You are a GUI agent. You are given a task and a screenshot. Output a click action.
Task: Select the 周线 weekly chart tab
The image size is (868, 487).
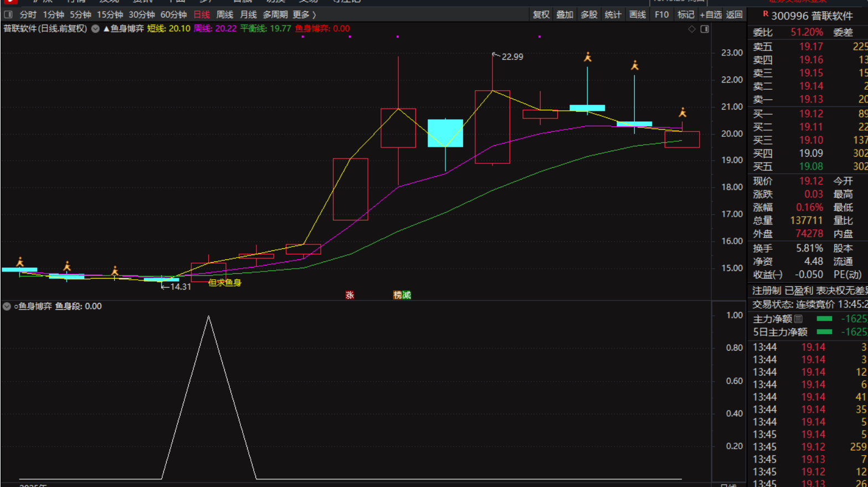pyautogui.click(x=224, y=14)
